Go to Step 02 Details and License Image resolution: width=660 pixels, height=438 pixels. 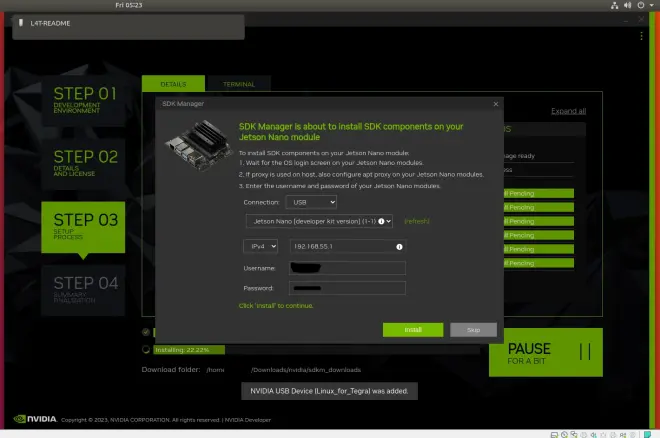coord(83,164)
